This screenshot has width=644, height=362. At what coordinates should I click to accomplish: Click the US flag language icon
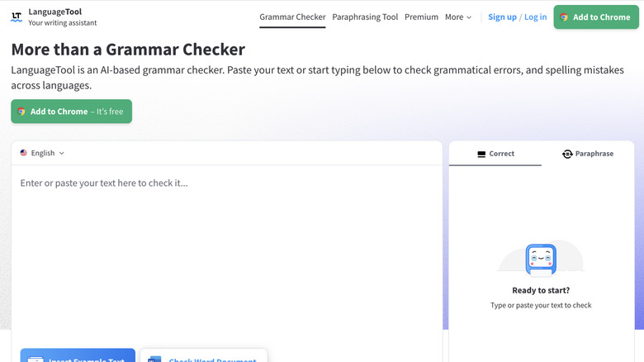click(24, 153)
